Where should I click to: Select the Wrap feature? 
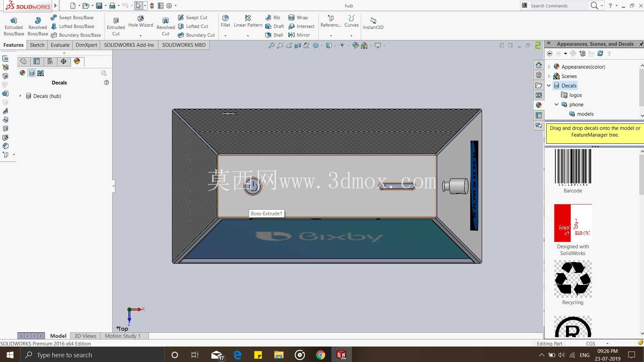(298, 17)
